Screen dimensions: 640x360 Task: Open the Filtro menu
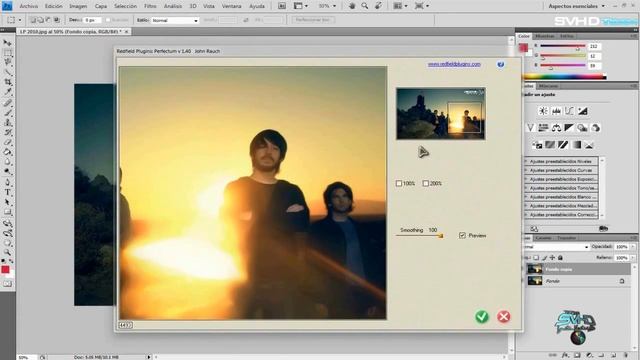[x=150, y=6]
